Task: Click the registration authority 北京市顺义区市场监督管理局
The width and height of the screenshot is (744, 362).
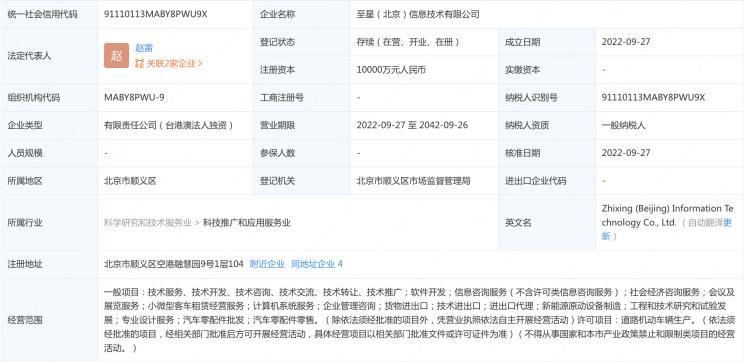Action: (413, 181)
